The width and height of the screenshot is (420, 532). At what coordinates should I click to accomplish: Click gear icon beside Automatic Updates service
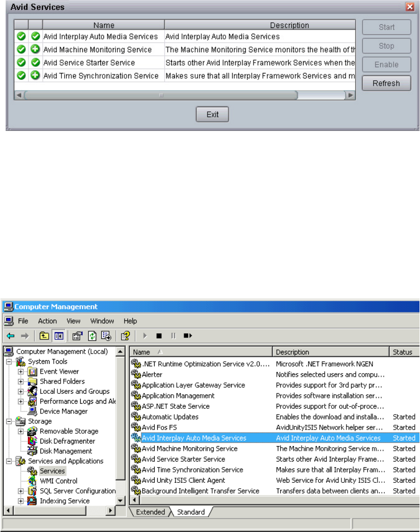[136, 417]
